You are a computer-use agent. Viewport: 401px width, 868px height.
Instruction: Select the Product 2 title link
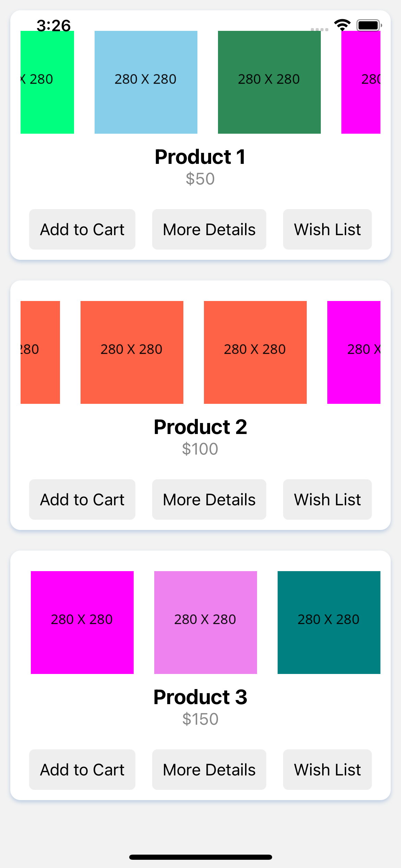click(200, 426)
